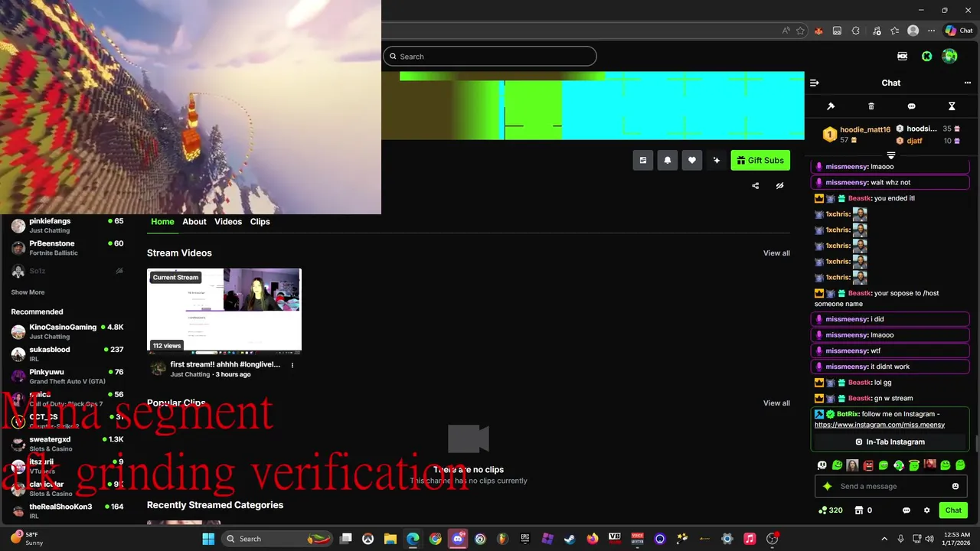Click djatf in the gifter leaderboard

click(914, 141)
